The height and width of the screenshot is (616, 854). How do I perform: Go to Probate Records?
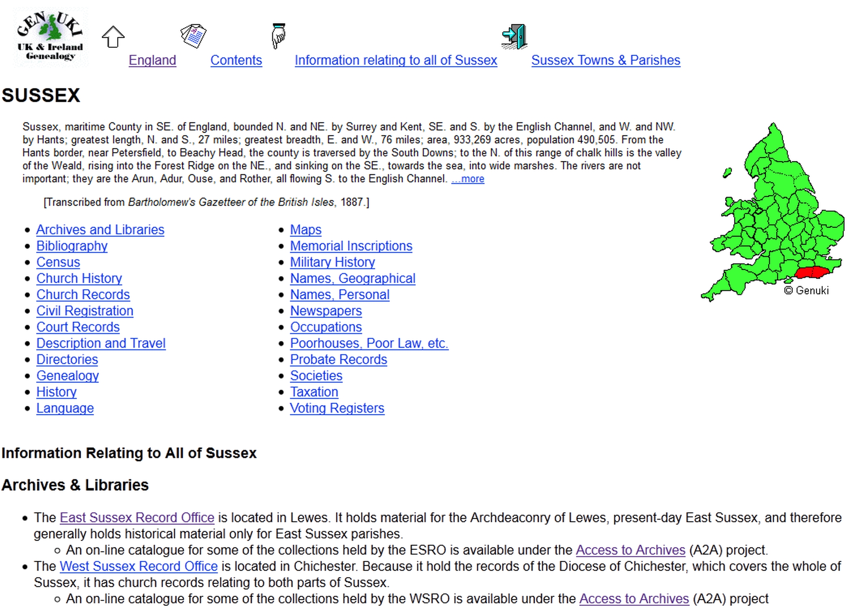338,359
